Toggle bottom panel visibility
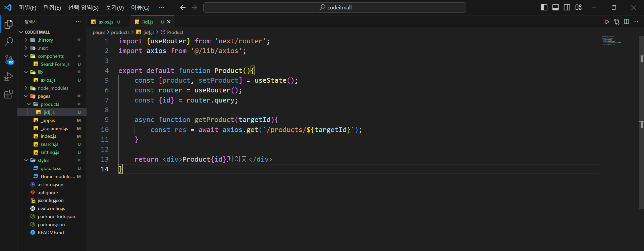The width and height of the screenshot is (644, 251). 556,7
